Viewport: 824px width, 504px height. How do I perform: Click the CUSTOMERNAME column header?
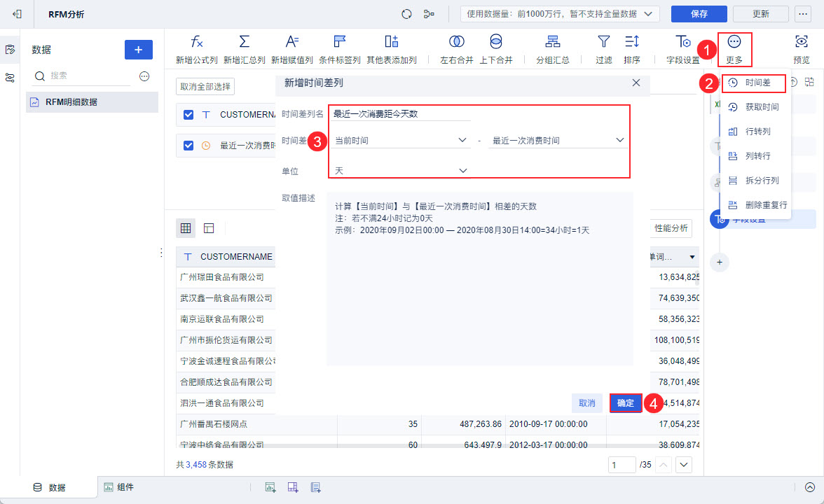coord(226,257)
